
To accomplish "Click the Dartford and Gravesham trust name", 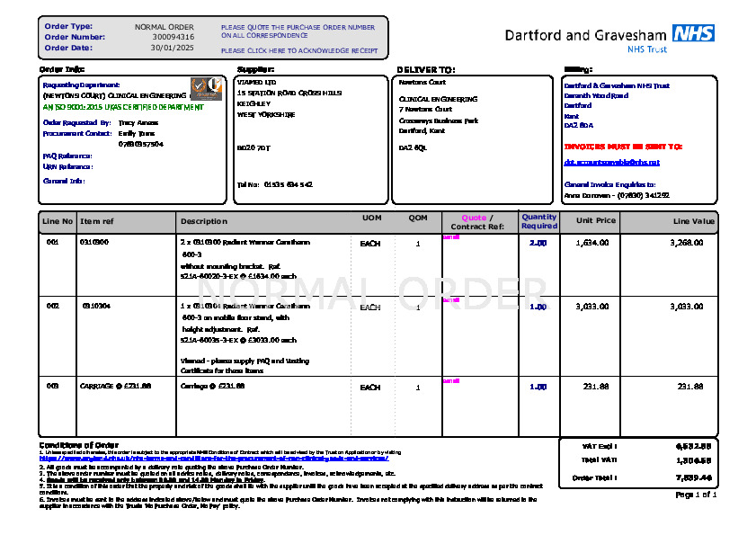I will (586, 36).
